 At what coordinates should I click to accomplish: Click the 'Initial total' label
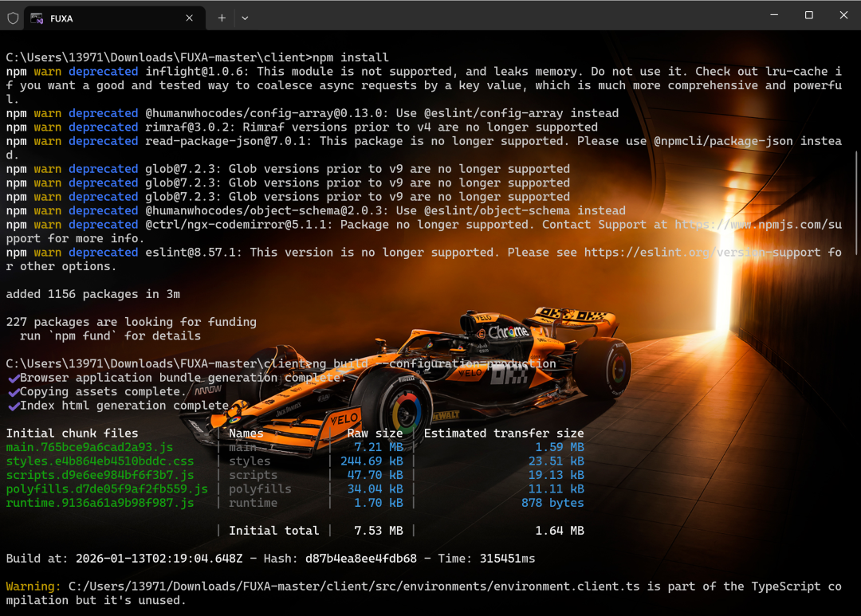pos(274,531)
